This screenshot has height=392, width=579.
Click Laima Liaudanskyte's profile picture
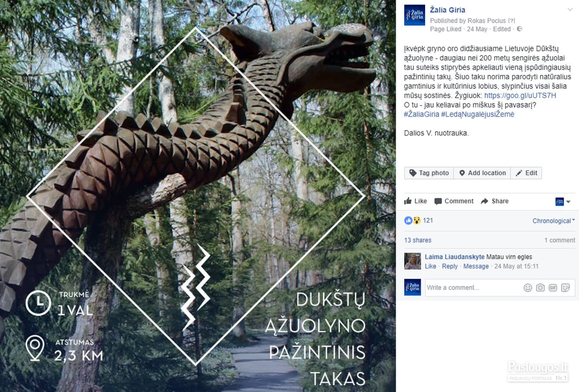[x=412, y=261]
